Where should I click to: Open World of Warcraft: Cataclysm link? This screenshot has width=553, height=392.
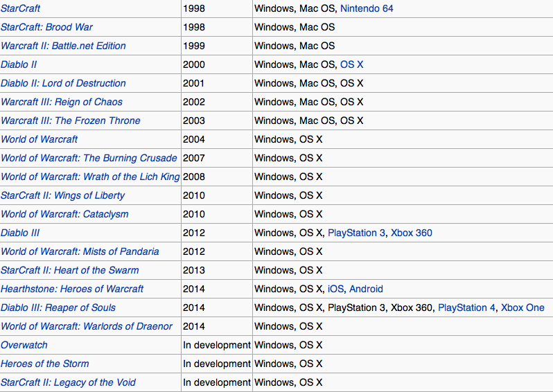coord(64,214)
